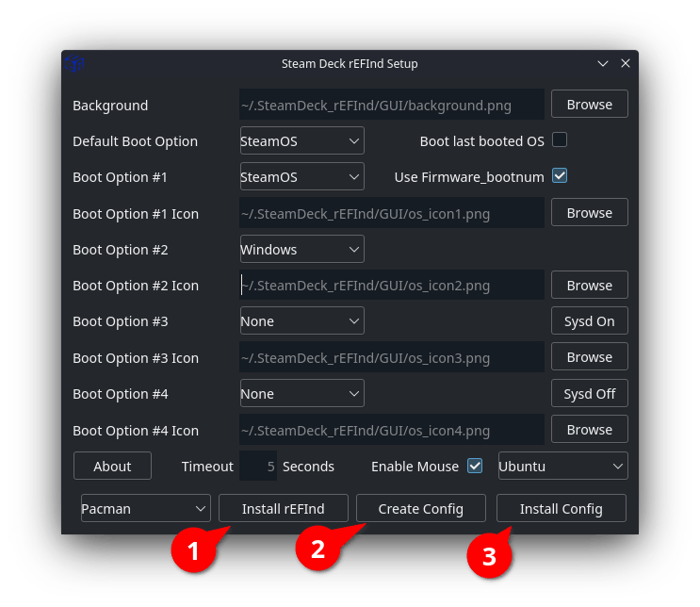Click the app icon in the title bar

coord(75,64)
